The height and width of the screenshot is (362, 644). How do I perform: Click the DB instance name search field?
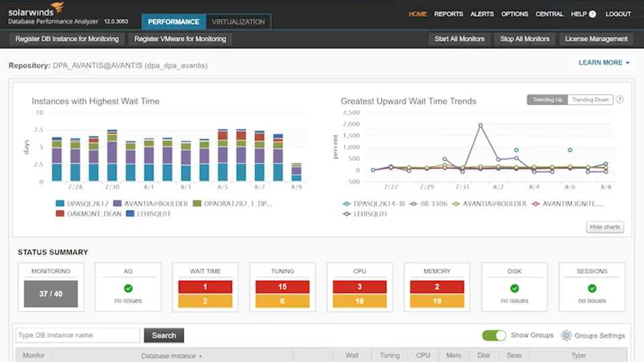click(x=77, y=335)
